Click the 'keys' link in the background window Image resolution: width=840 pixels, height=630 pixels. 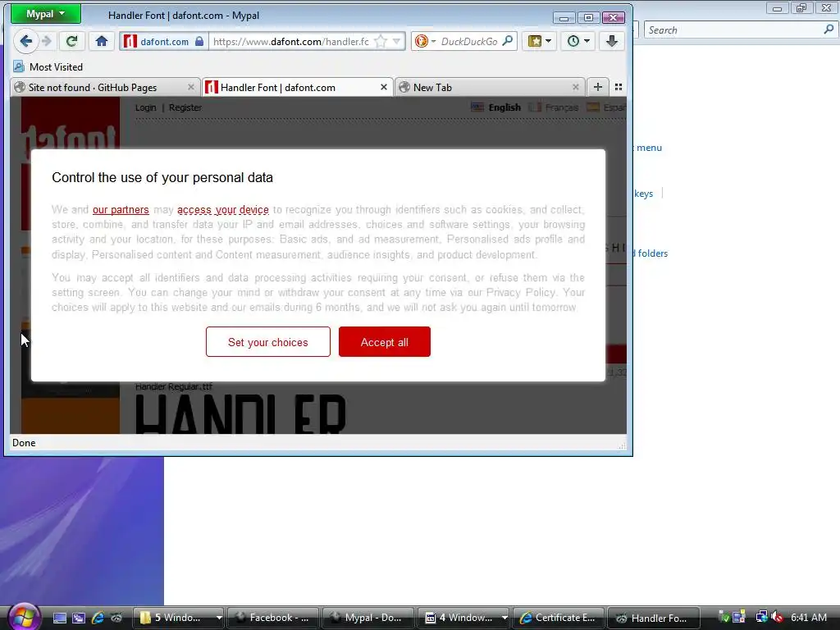643,194
